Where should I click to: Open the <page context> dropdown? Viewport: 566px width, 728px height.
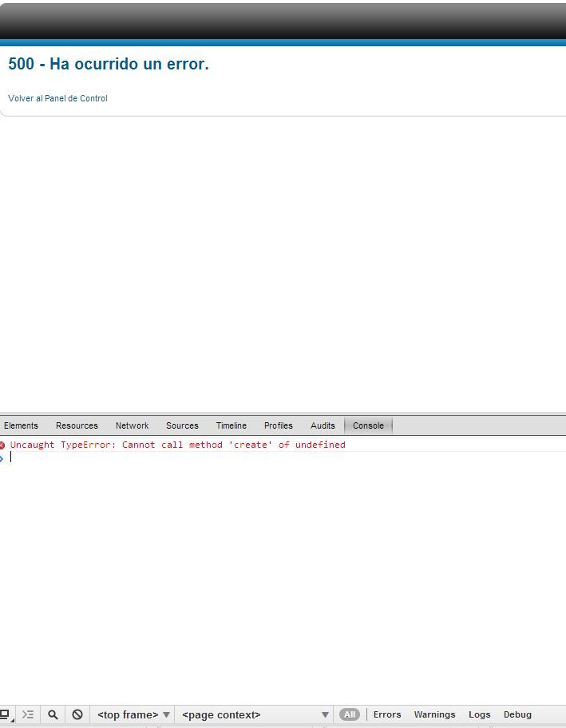tap(255, 714)
